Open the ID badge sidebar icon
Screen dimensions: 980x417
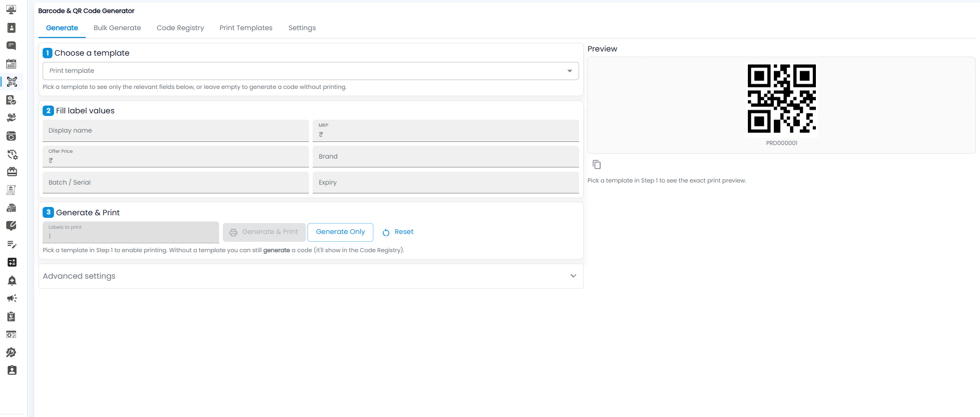point(11,370)
